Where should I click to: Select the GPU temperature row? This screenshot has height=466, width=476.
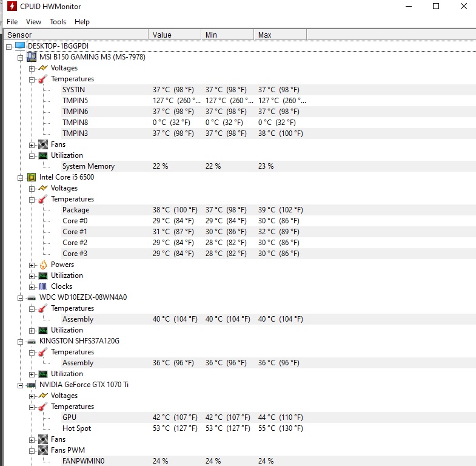tap(269, 417)
